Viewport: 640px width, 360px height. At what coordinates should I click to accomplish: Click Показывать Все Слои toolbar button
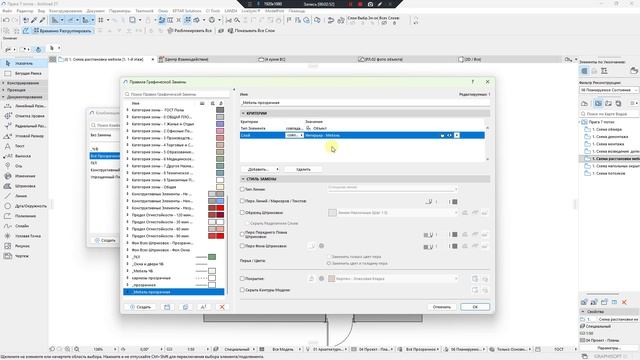[251, 31]
